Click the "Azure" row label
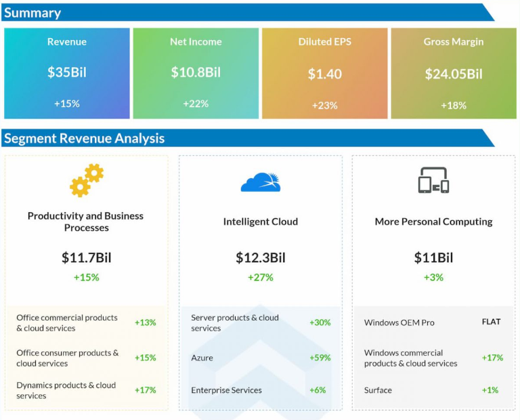This screenshot has width=520, height=420. coord(202,358)
